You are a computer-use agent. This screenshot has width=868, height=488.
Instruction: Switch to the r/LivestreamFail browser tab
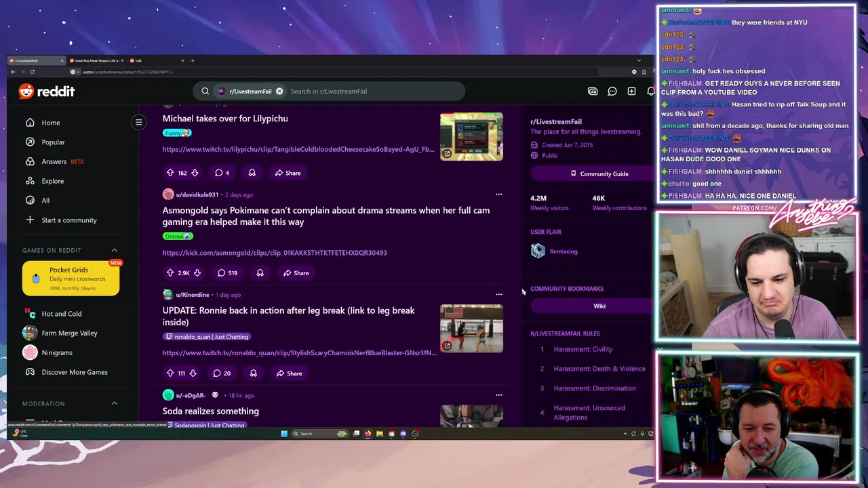[x=37, y=60]
